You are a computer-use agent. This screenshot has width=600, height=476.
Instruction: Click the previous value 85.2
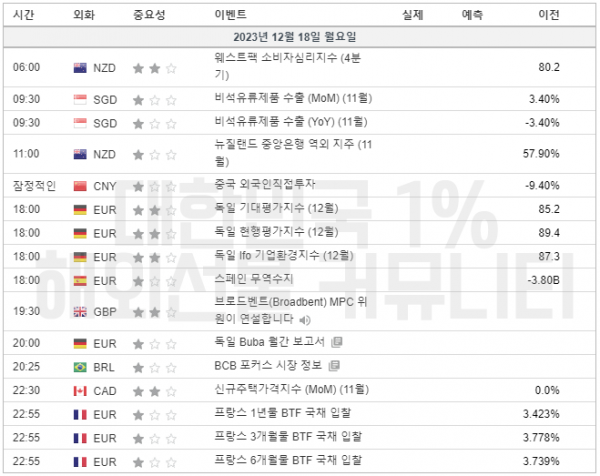[549, 209]
